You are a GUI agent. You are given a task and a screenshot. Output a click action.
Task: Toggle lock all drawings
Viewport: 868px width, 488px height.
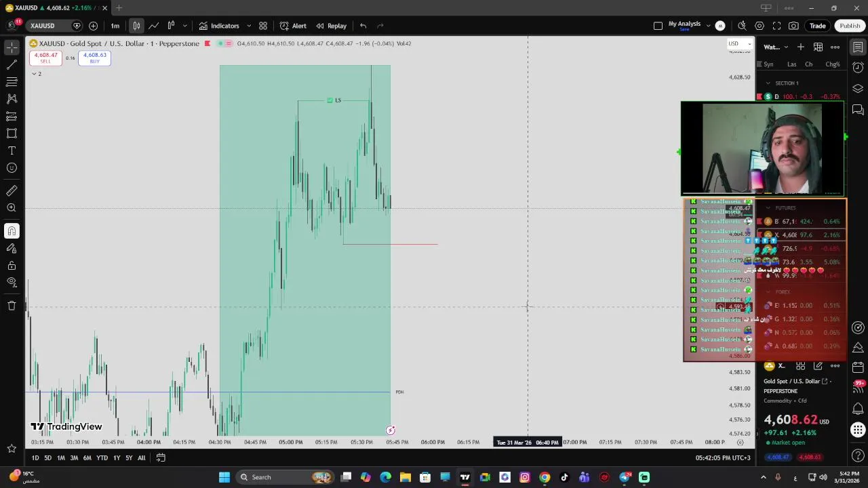(12, 266)
